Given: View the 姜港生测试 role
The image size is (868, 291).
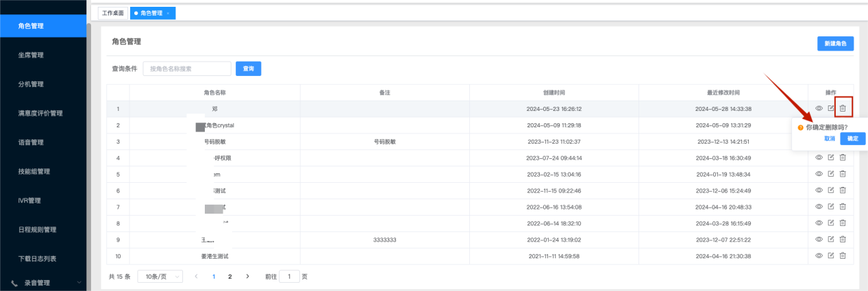Looking at the screenshot, I should pos(819,255).
